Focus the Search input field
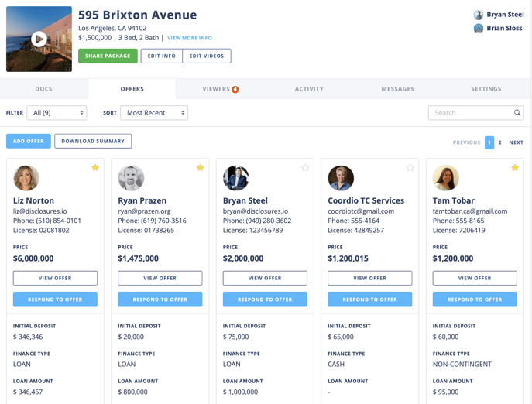532x404 pixels. pyautogui.click(x=476, y=113)
